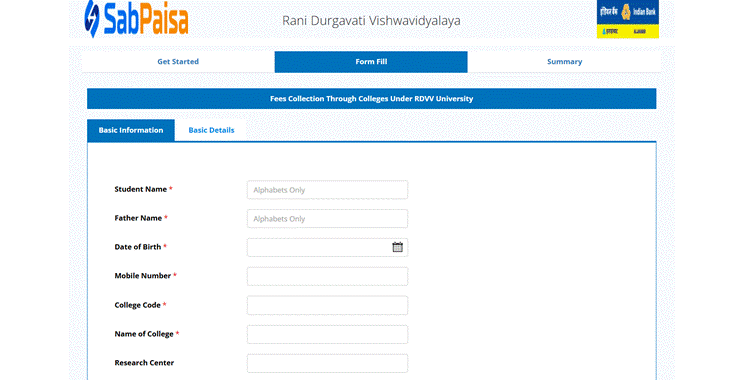Click the 'Name of College' label
753x380 pixels.
[144, 334]
